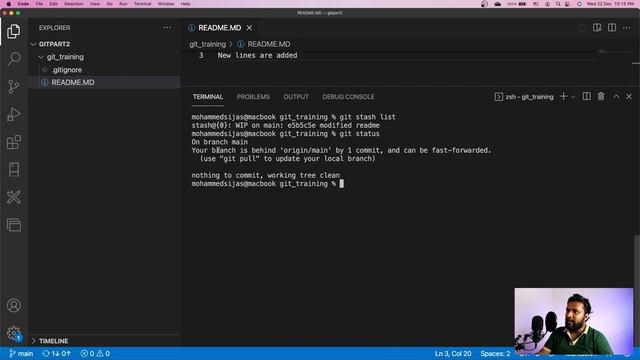The height and width of the screenshot is (360, 640).
Task: Open preview to the side icon
Action: (597, 27)
